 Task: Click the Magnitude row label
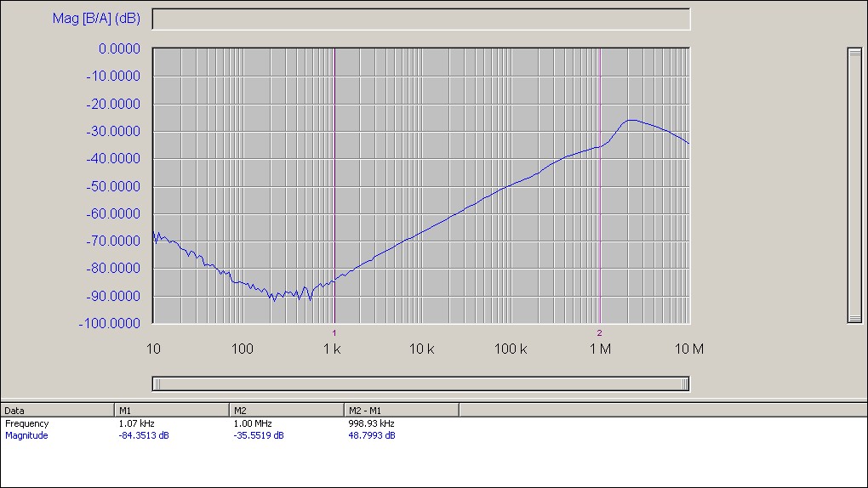pyautogui.click(x=26, y=435)
